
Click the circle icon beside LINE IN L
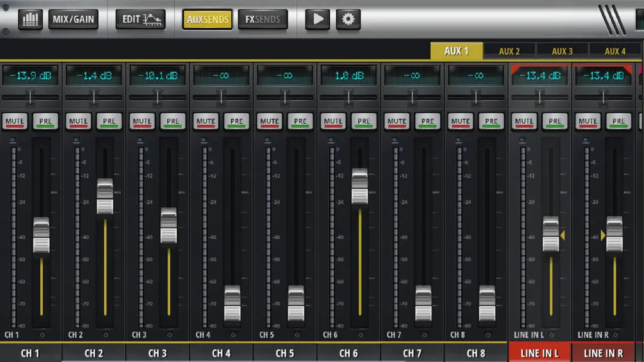552,336
